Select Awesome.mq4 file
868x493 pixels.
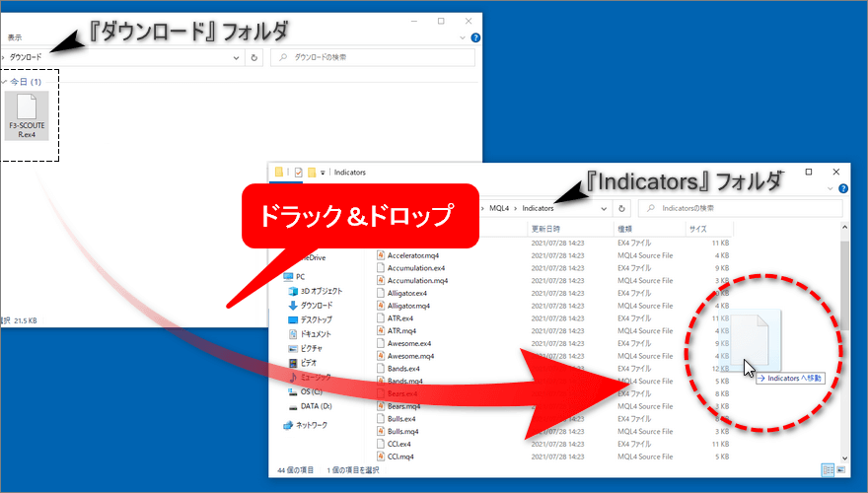410,356
